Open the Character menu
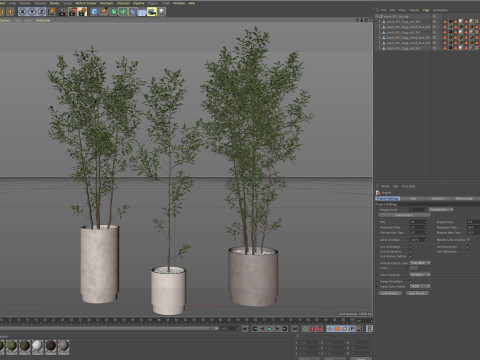This screenshot has width=480, height=360. (x=123, y=3)
